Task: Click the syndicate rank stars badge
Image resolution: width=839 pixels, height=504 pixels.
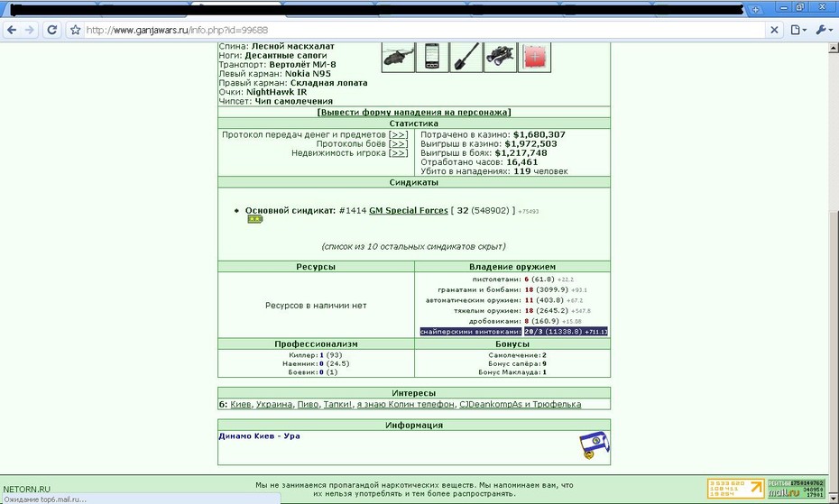Action: pyautogui.click(x=254, y=219)
